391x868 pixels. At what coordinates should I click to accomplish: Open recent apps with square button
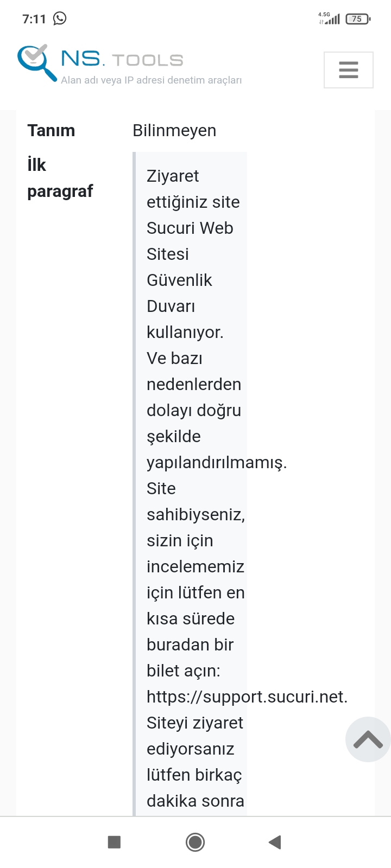pos(114,842)
